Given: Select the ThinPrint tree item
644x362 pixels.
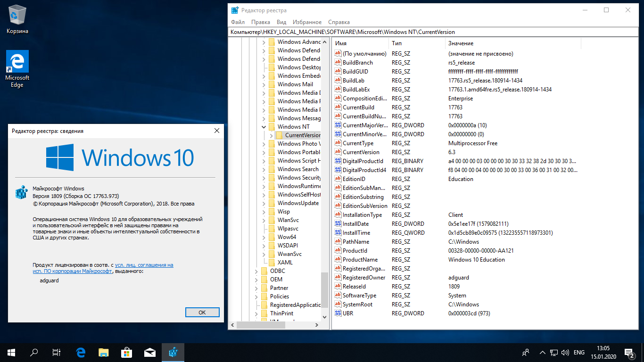Looking at the screenshot, I should pyautogui.click(x=281, y=313).
